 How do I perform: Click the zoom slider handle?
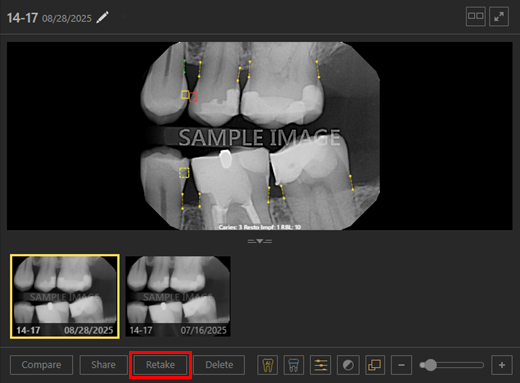(430, 365)
